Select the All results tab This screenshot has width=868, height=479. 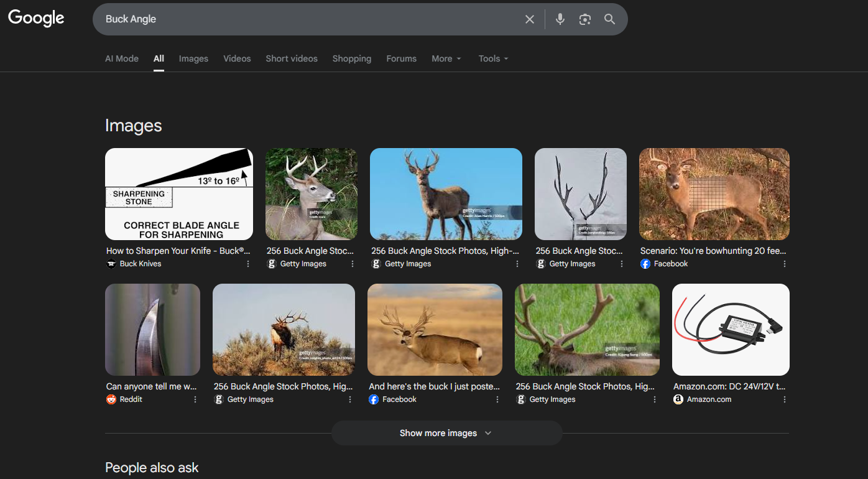(x=159, y=58)
